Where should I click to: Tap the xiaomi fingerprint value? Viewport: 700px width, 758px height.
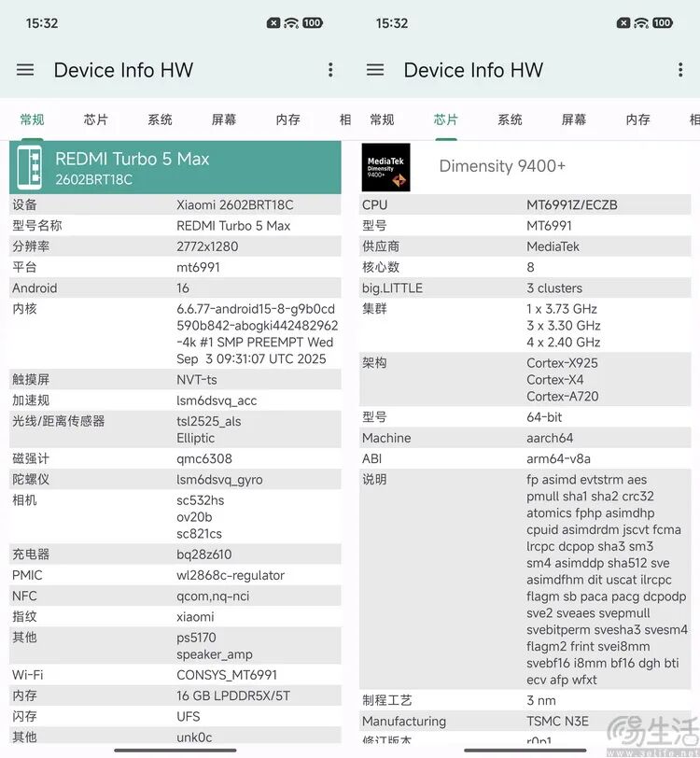pos(195,617)
